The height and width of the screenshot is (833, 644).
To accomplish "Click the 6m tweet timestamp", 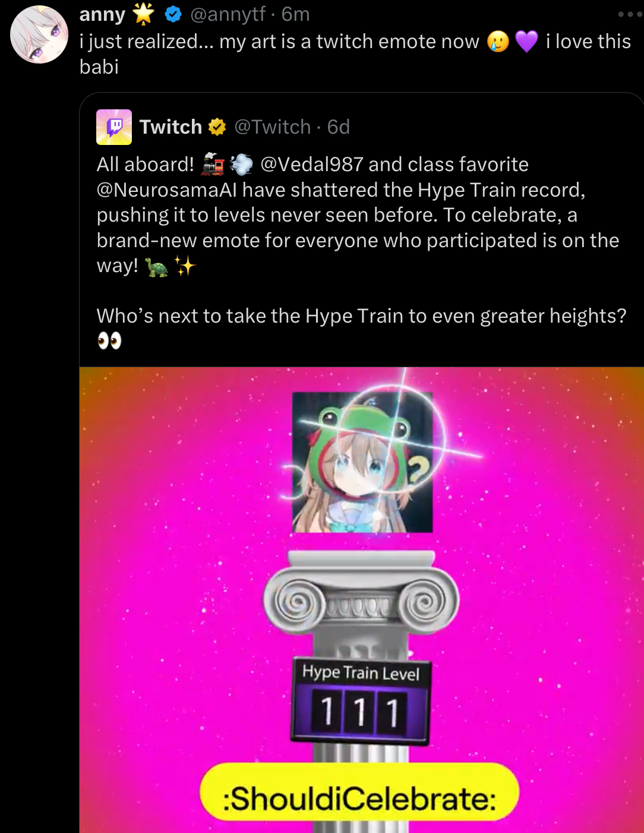I will click(x=296, y=14).
